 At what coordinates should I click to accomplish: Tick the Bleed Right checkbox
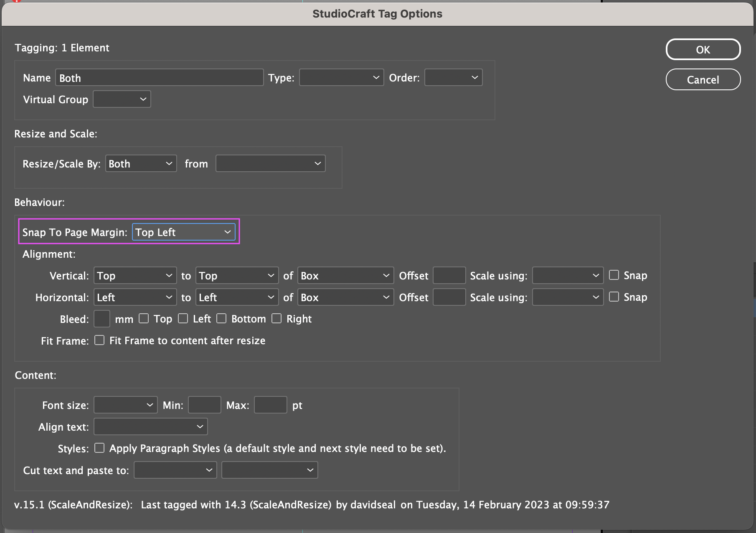click(277, 318)
